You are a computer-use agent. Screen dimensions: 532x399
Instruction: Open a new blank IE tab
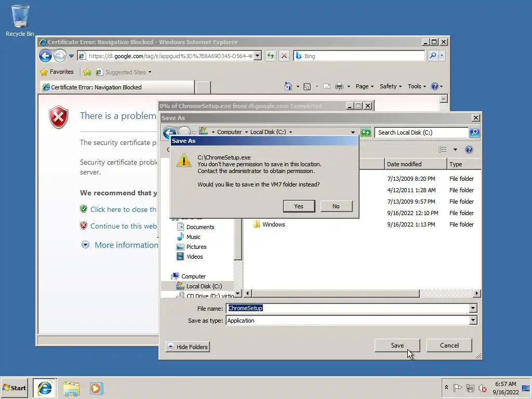pyautogui.click(x=203, y=87)
